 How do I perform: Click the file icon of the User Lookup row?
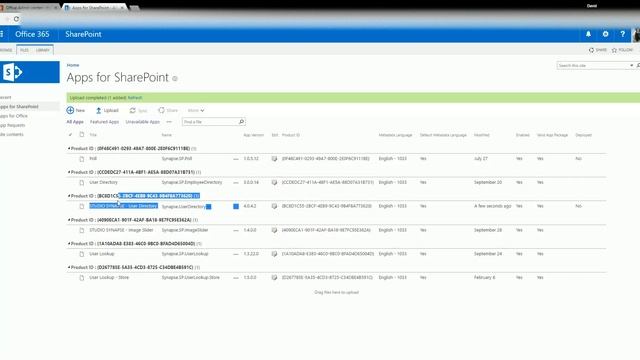pyautogui.click(x=82, y=254)
